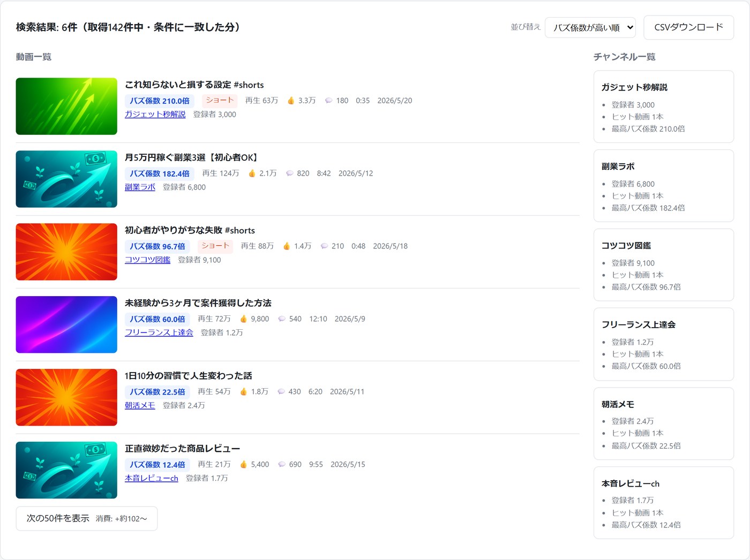Open フリーランス上達会 channel link in video list
Image resolution: width=750 pixels, height=560 pixels.
pos(159,332)
